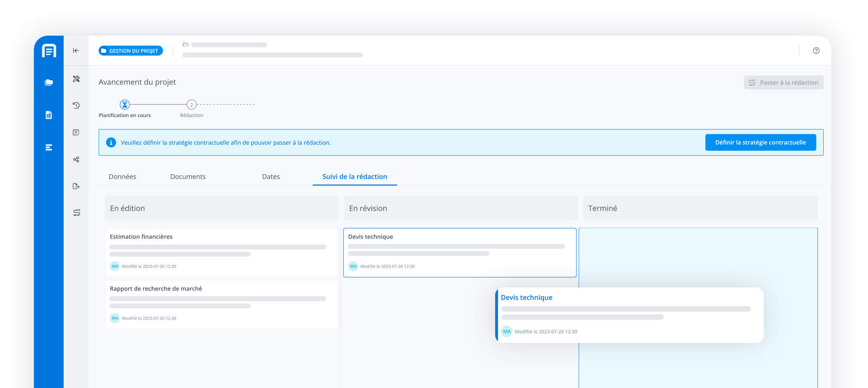This screenshot has width=868, height=388.
Task: Click the share nodes icon
Action: coord(76,159)
